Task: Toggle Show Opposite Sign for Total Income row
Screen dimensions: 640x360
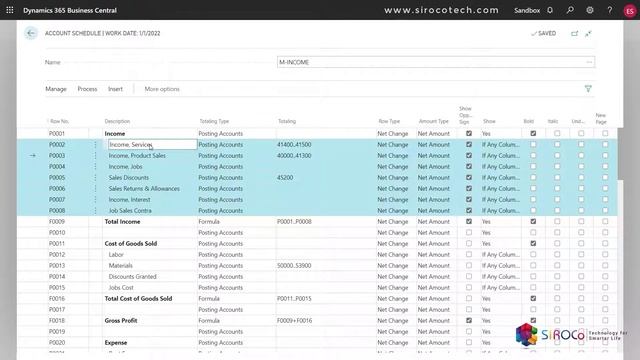Action: pos(469,222)
